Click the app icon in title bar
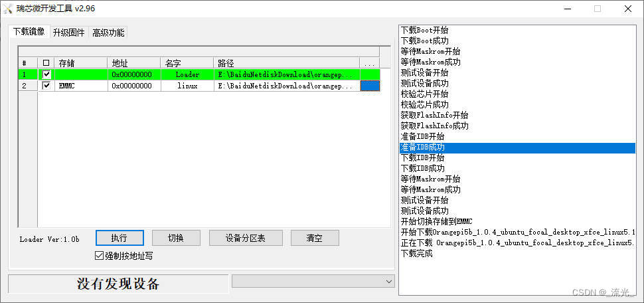The height and width of the screenshot is (303, 644). 8,8
